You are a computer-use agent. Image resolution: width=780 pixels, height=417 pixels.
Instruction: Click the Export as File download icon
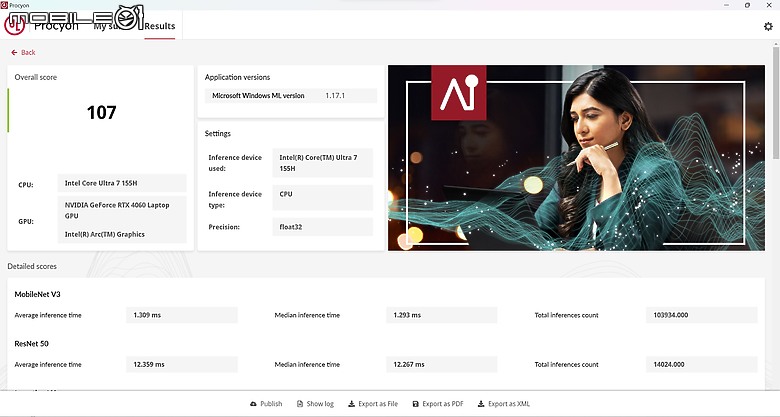click(x=351, y=404)
